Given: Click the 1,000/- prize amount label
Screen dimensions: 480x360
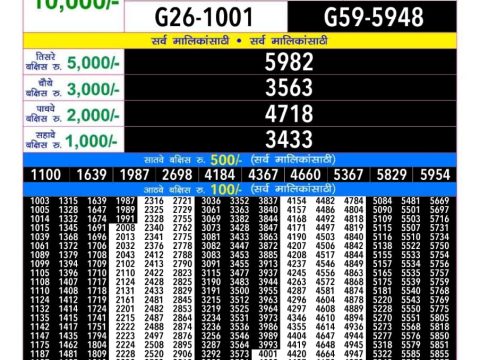Looking at the screenshot, I should tap(92, 141).
